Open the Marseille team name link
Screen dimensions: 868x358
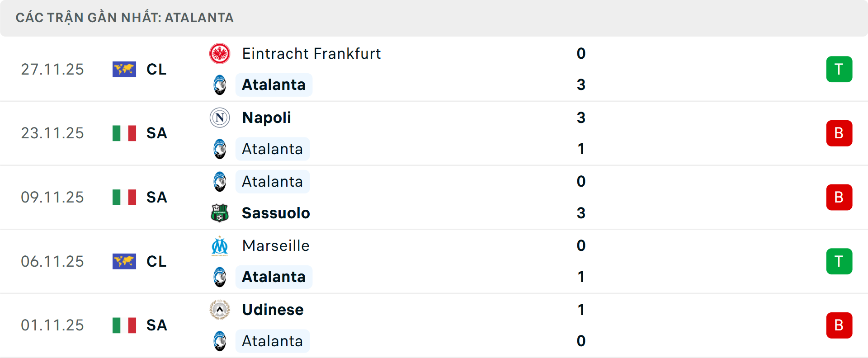(276, 246)
